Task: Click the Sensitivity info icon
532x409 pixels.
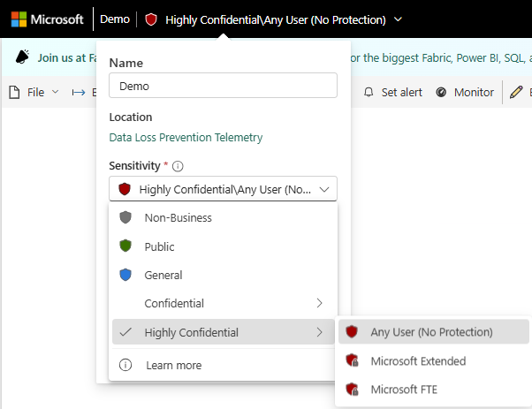Action: 178,166
